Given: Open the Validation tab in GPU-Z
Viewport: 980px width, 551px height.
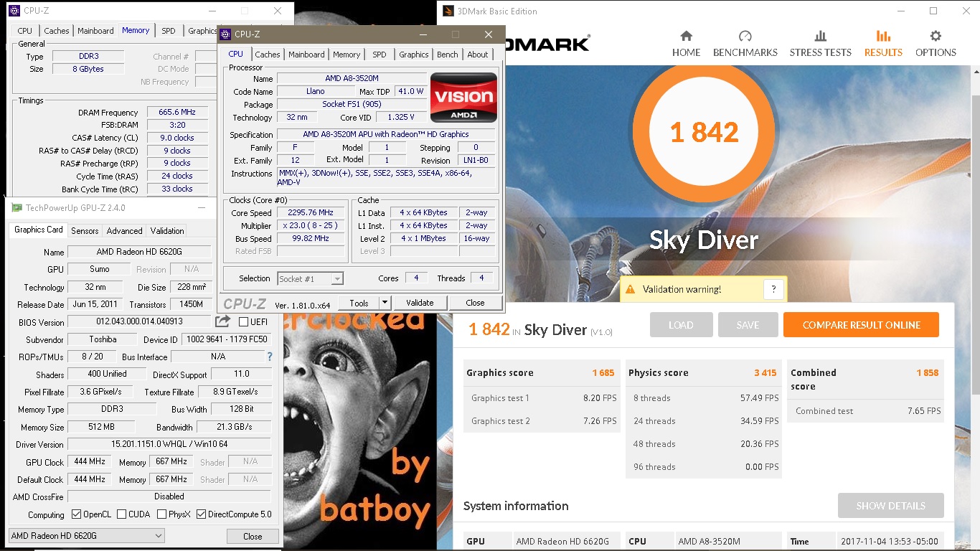Looking at the screenshot, I should point(167,231).
